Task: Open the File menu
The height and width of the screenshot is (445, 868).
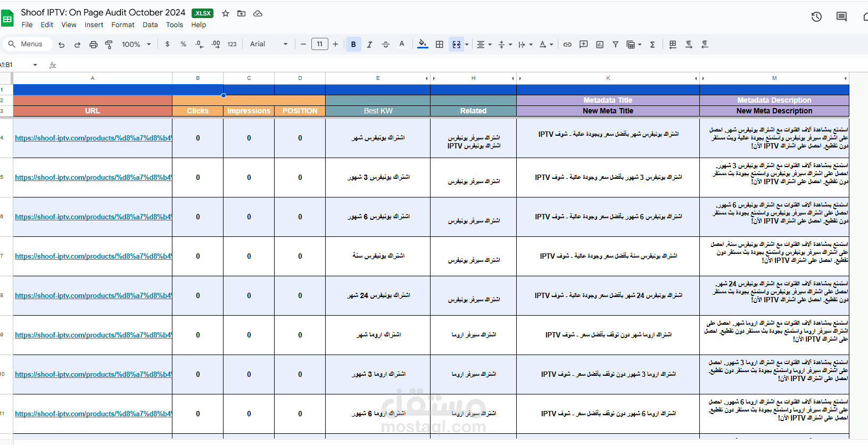Action: coord(27,25)
